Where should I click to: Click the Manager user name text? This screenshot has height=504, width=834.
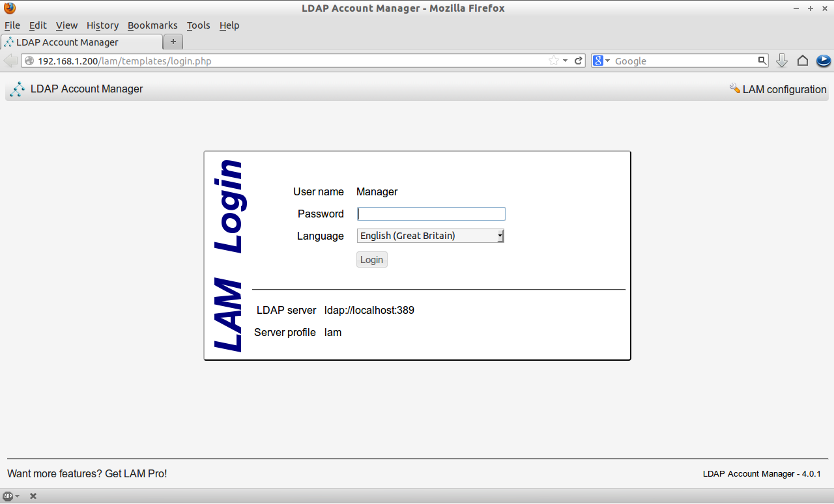coord(377,191)
